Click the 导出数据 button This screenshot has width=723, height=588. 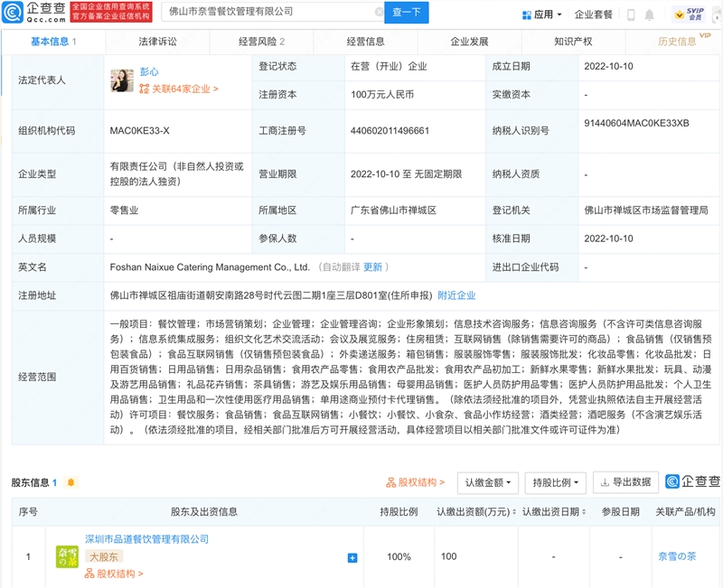[625, 482]
